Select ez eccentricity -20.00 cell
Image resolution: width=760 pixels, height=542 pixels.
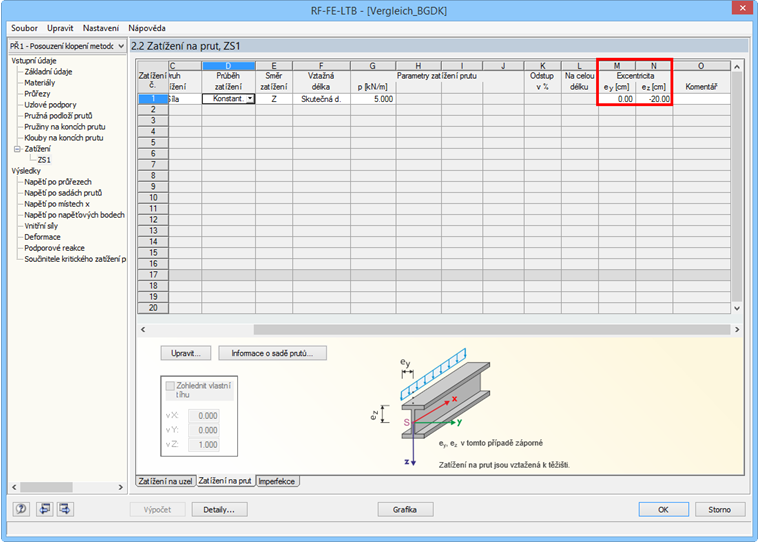coord(654,99)
